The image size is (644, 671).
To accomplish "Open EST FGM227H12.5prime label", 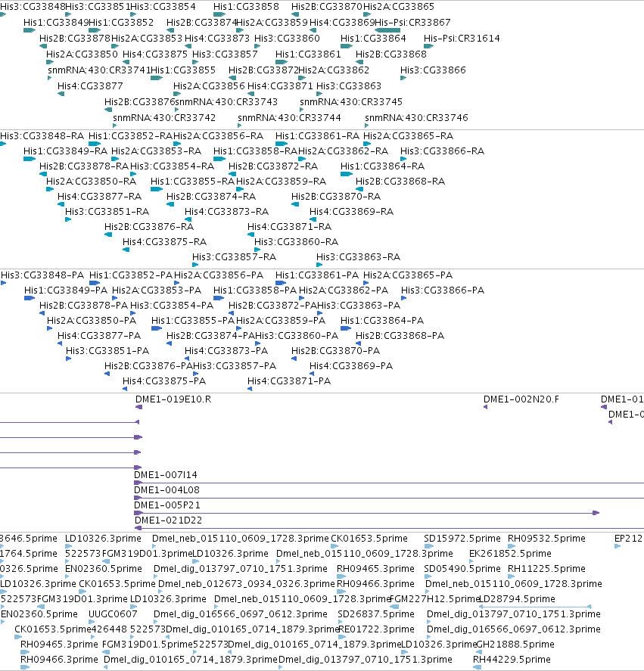I will click(x=434, y=598).
